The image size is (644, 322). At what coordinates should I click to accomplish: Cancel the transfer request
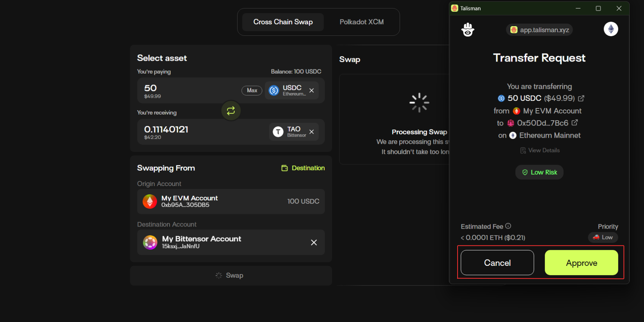pos(497,263)
